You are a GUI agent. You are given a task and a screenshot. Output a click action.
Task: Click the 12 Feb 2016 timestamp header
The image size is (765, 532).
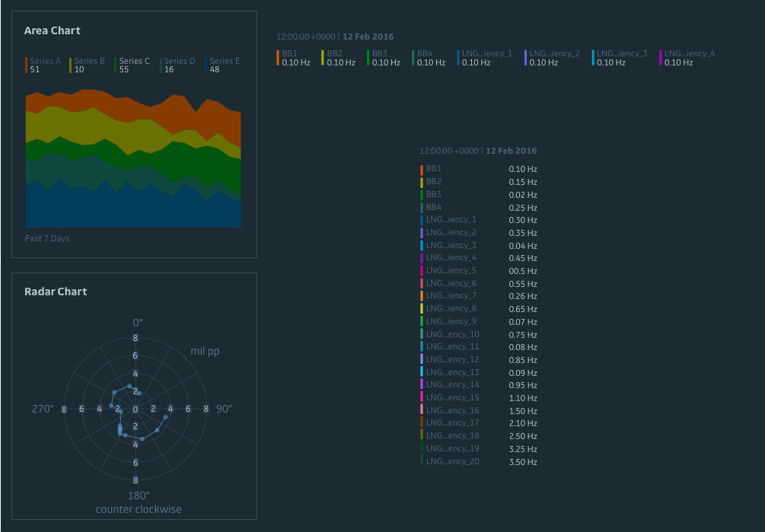pyautogui.click(x=368, y=36)
